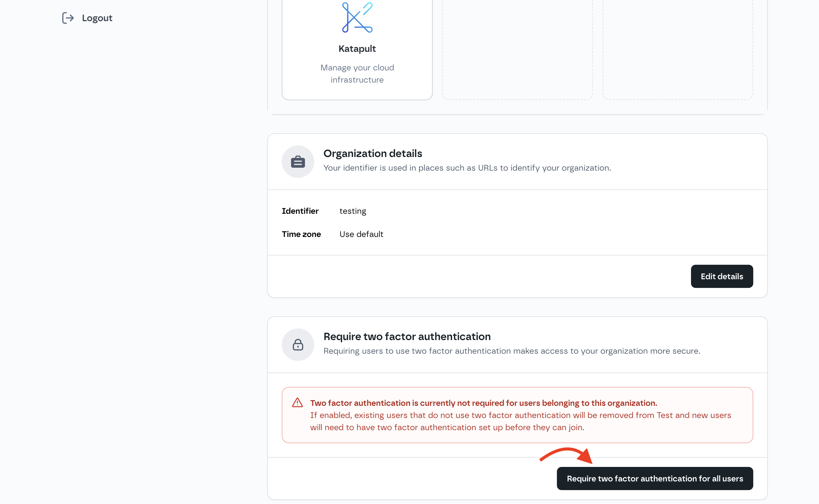Require two factor authentication for all users

pyautogui.click(x=655, y=478)
